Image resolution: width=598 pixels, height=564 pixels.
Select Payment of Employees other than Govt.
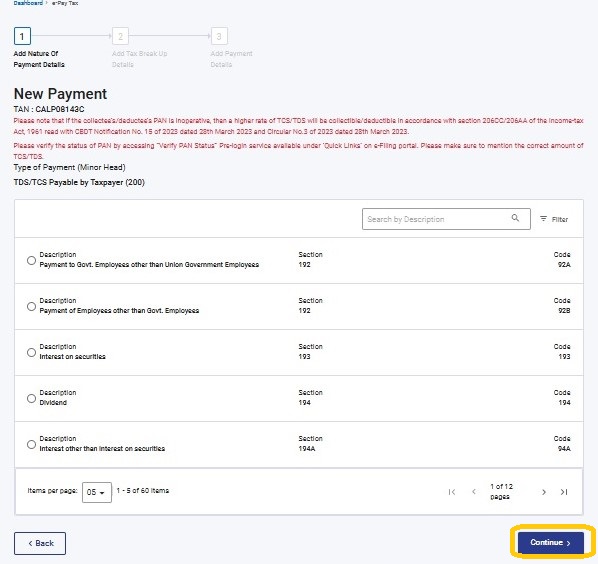pyautogui.click(x=31, y=307)
